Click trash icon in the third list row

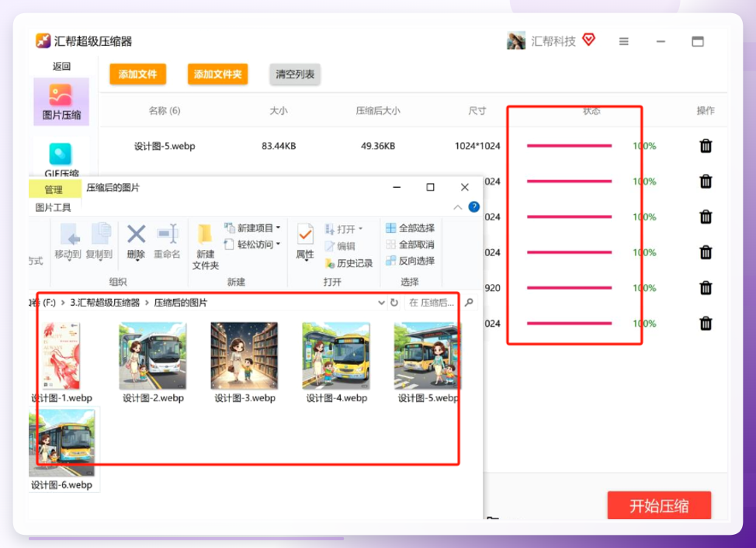point(706,217)
